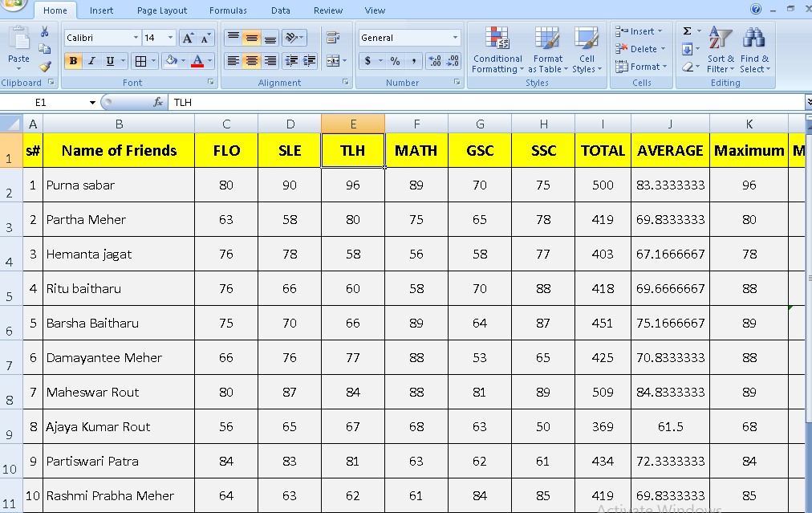Click the Format Painter brush icon
This screenshot has width=812, height=513.
(45, 67)
